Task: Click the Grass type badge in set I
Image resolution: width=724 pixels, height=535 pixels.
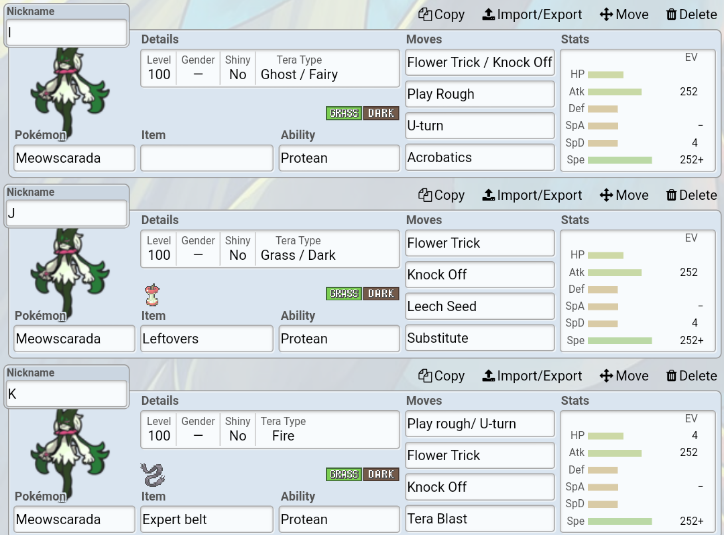Action: pos(344,113)
